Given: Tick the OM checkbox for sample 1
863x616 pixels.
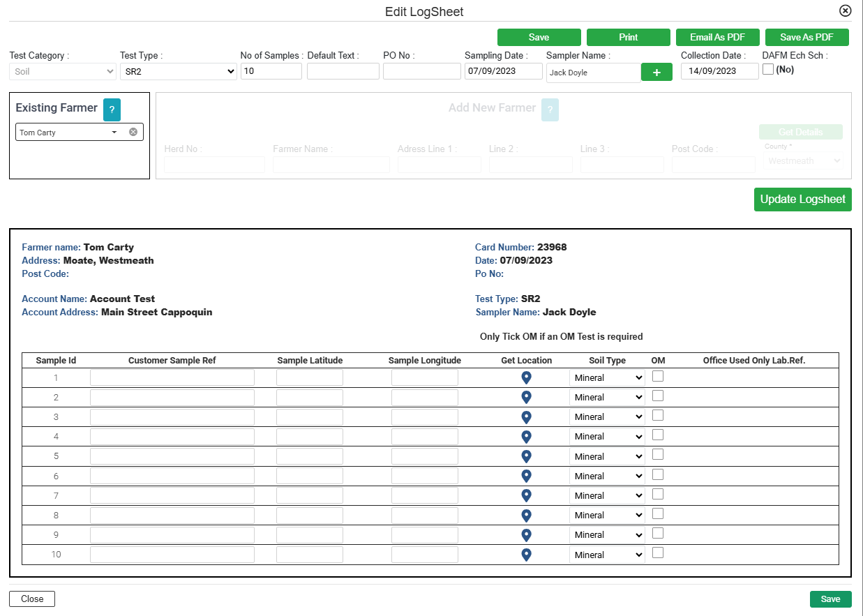Looking at the screenshot, I should point(658,376).
